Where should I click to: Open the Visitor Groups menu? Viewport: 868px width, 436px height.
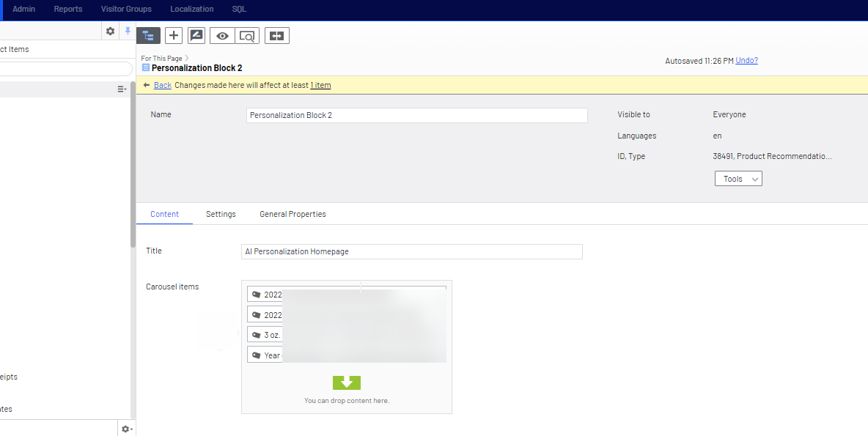(x=126, y=9)
